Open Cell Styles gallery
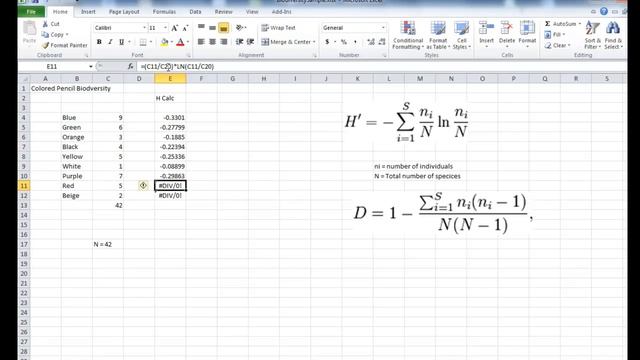640x360 pixels. pos(462,36)
